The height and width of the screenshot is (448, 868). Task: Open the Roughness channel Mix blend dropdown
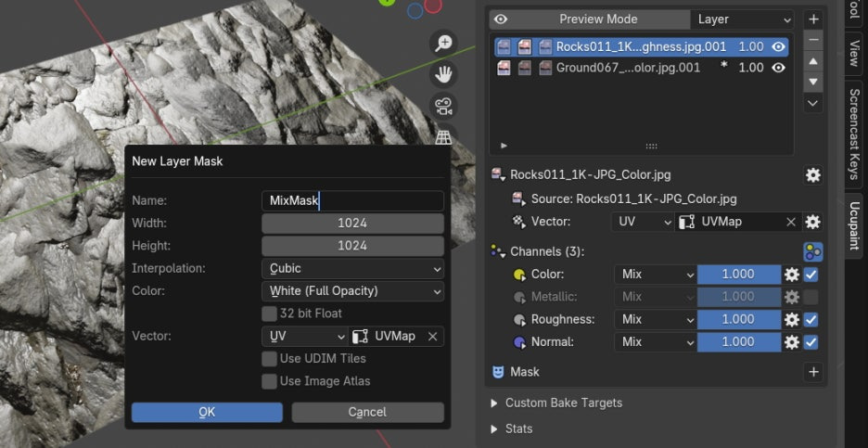click(x=656, y=319)
